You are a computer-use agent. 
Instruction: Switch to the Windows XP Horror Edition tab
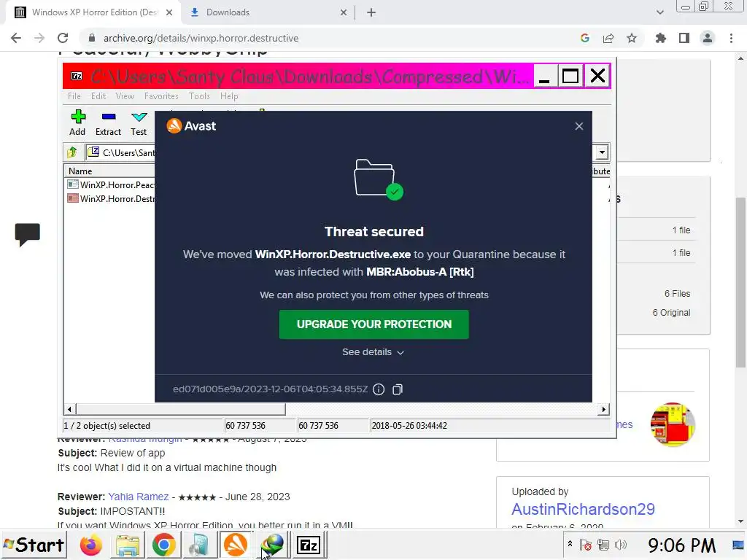tap(93, 12)
